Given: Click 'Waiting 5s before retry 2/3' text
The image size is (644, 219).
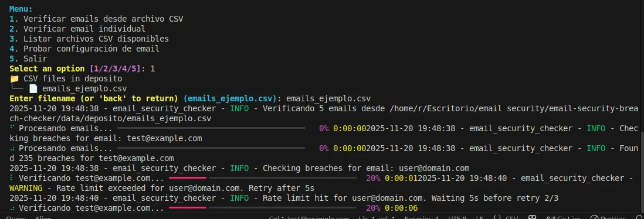Looking at the screenshot, I should (495, 198).
